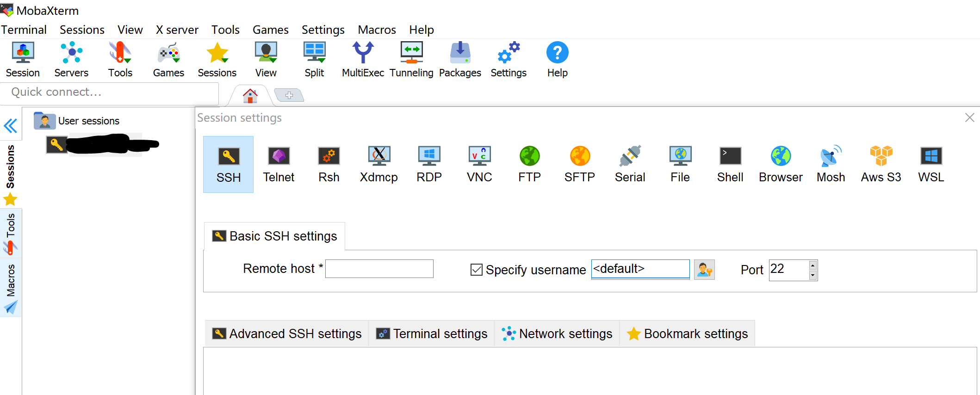Open the Sessions vertical sidebar tab

(10, 175)
